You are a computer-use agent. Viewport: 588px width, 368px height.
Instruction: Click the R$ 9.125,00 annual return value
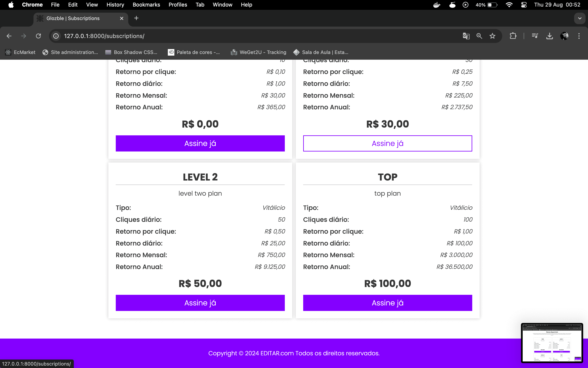coord(270,267)
